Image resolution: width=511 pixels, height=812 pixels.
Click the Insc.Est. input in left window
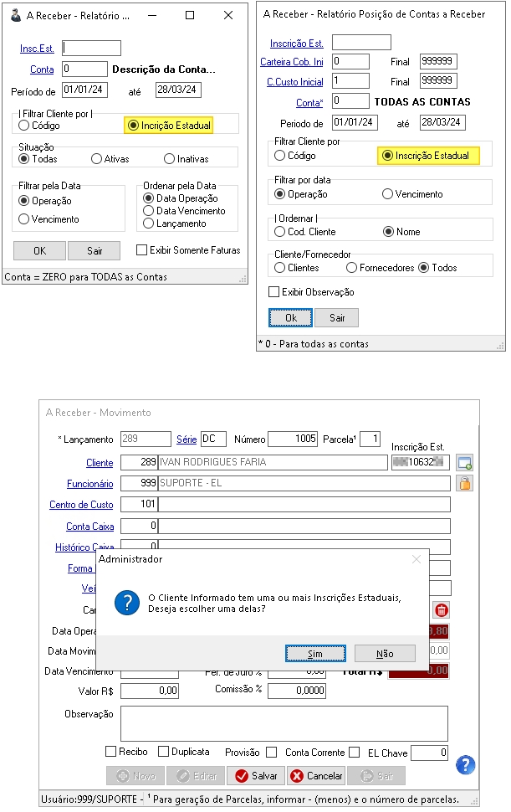tap(91, 49)
